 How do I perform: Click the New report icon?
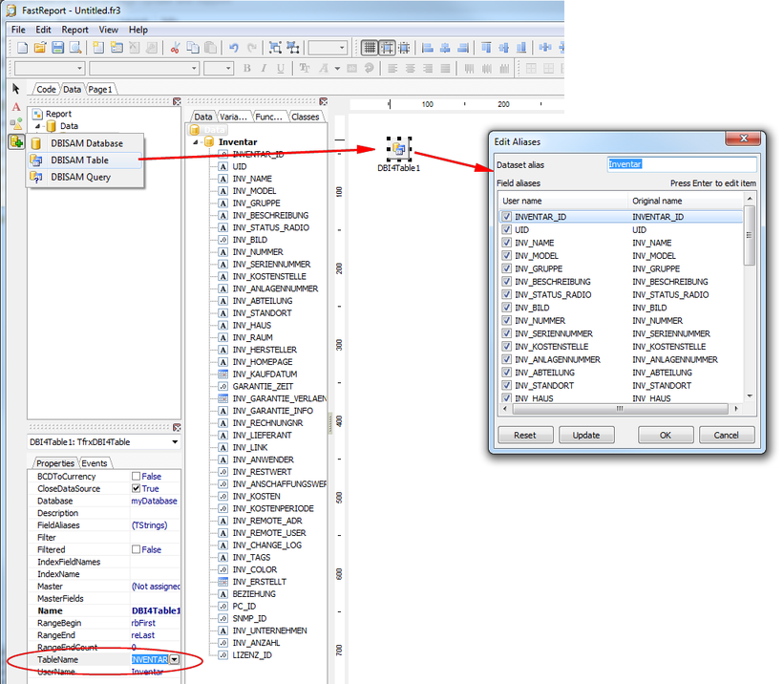(x=22, y=48)
